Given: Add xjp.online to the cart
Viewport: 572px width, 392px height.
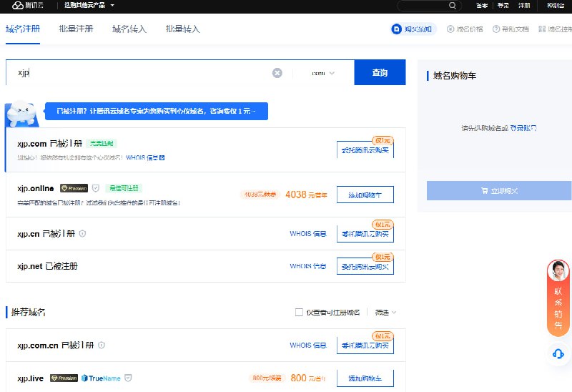Looking at the screenshot, I should [365, 195].
